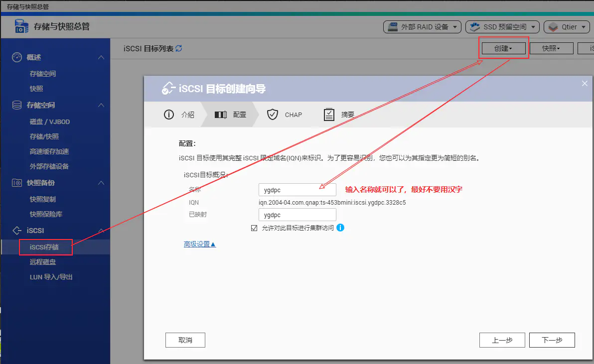
Task: Click the CHAP shield icon in wizard steps
Action: [x=272, y=115]
